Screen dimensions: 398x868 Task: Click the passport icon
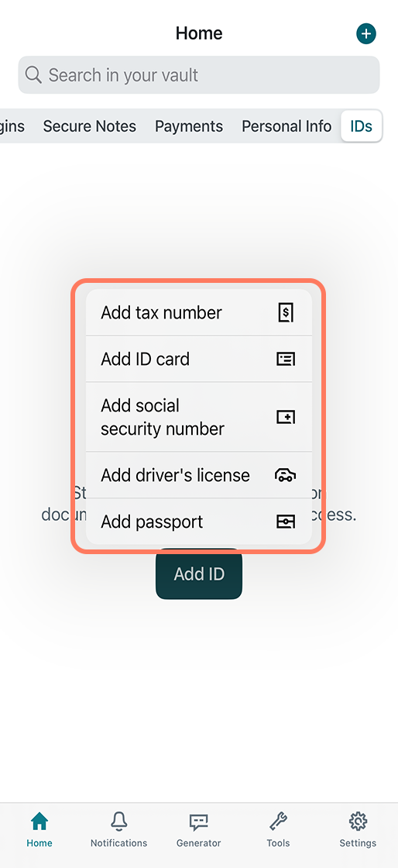286,522
